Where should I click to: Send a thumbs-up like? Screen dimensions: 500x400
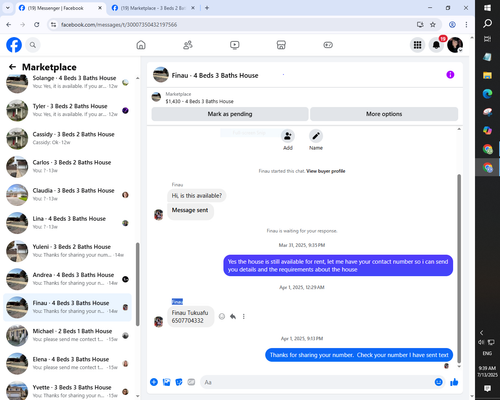click(x=454, y=382)
